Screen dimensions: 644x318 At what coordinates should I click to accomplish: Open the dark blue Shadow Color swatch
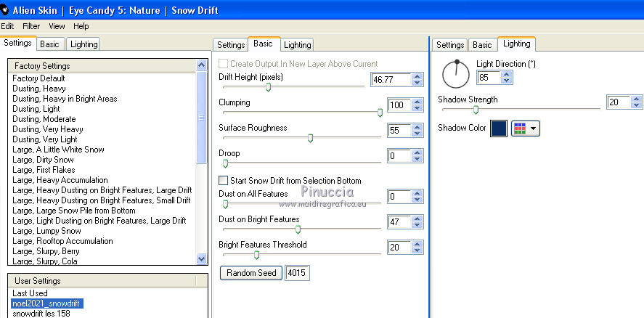(x=499, y=129)
